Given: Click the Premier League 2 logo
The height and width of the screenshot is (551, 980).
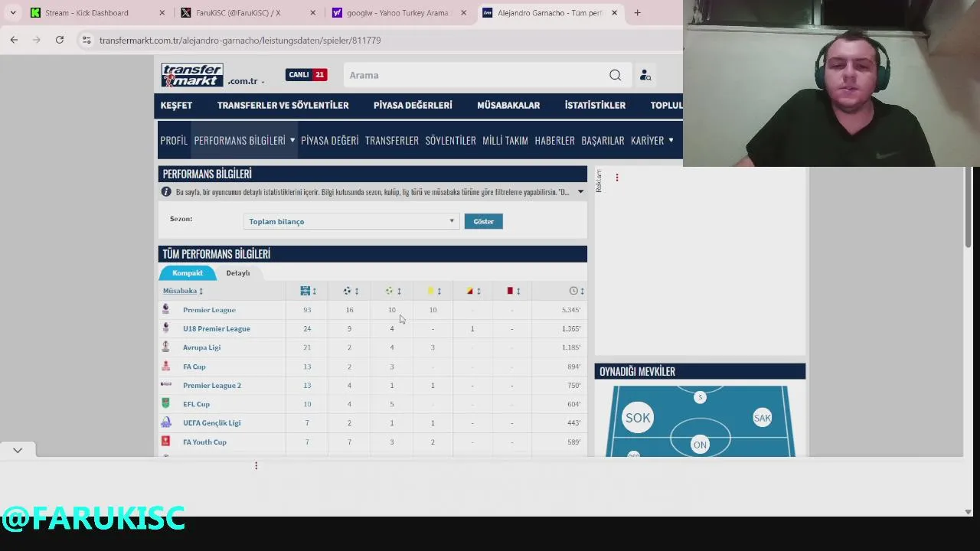Looking at the screenshot, I should tap(165, 385).
